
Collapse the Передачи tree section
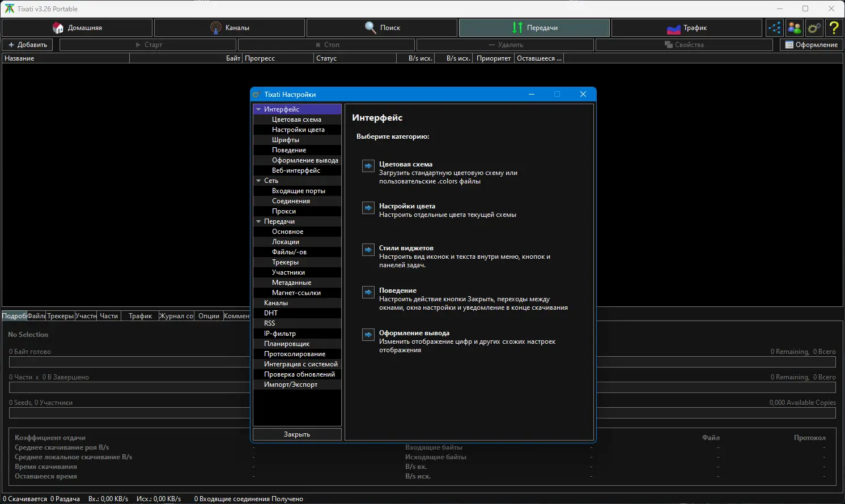tap(258, 221)
